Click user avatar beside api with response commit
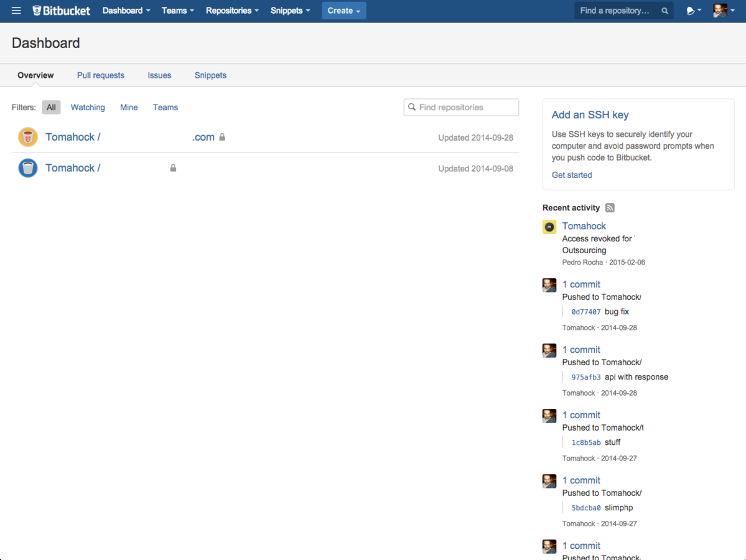Screen dimensions: 746x560 click(549, 350)
